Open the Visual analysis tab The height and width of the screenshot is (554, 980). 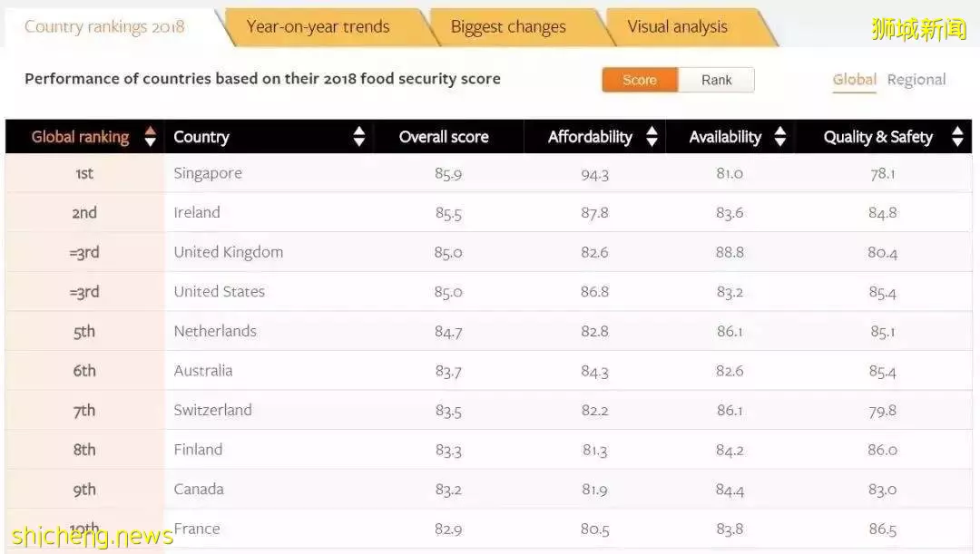[678, 27]
